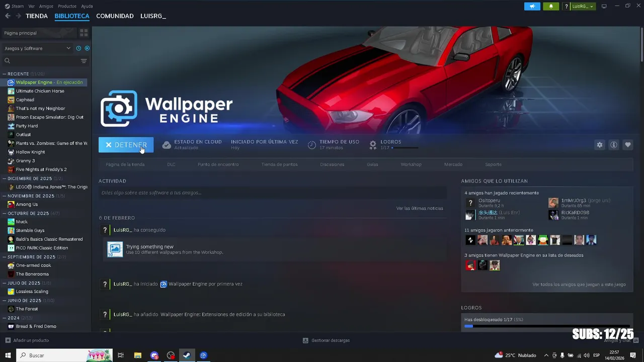Click the TIEMPO DE USO clock icon
This screenshot has height=362, width=644.
[x=312, y=145]
